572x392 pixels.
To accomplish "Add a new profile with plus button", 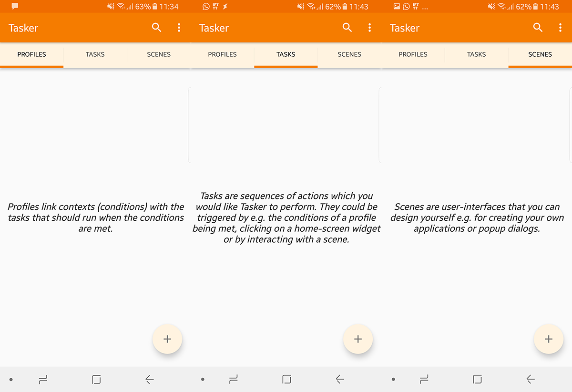I will [x=167, y=339].
